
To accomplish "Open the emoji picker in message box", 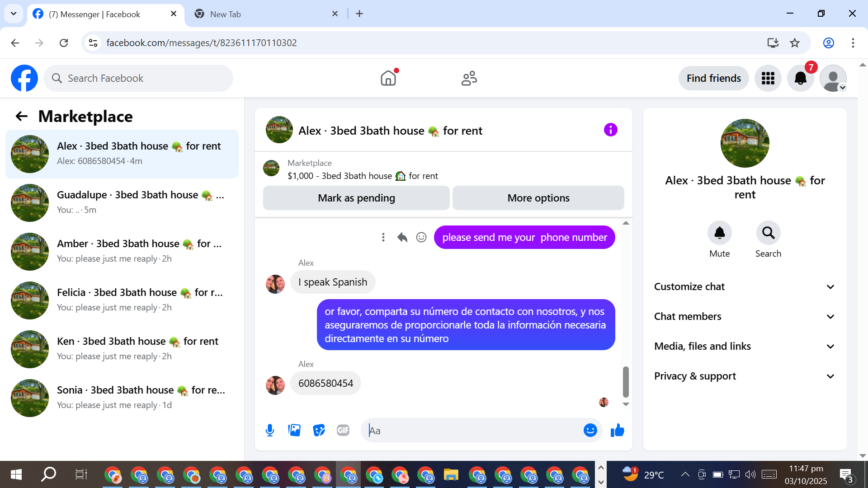I will [590, 431].
